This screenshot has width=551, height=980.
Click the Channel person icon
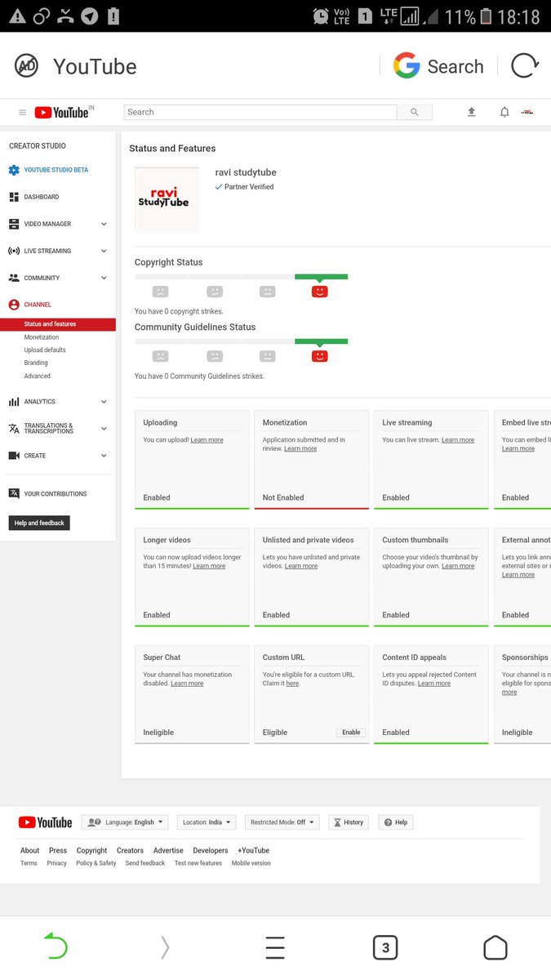14,305
